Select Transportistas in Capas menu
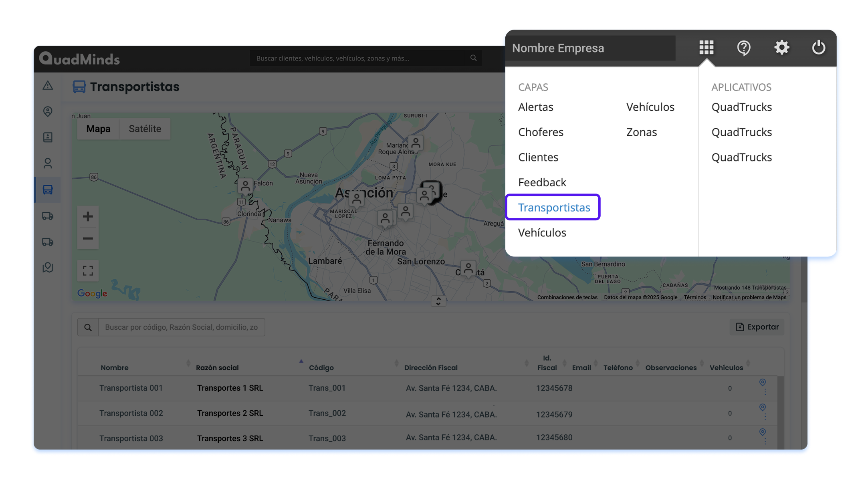Viewport: 868px width, 480px height. click(554, 208)
